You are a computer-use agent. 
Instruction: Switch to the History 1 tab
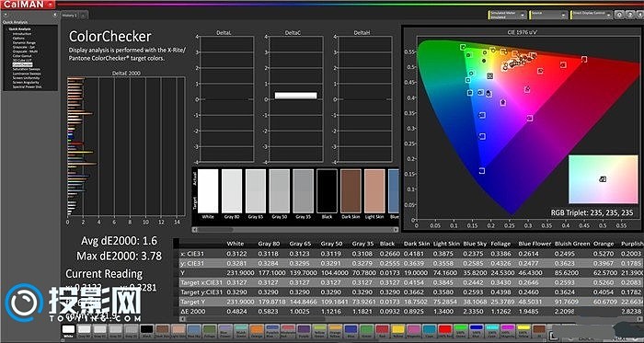[70, 16]
